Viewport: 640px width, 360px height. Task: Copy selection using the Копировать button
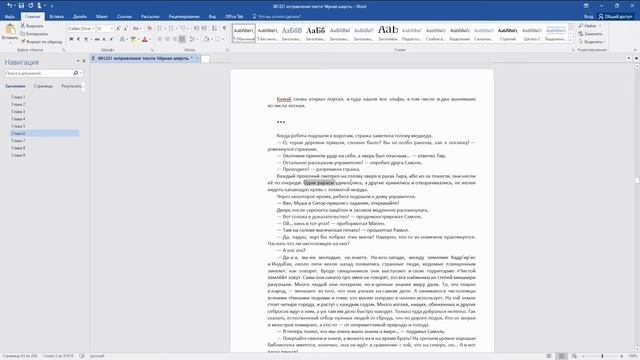point(34,33)
